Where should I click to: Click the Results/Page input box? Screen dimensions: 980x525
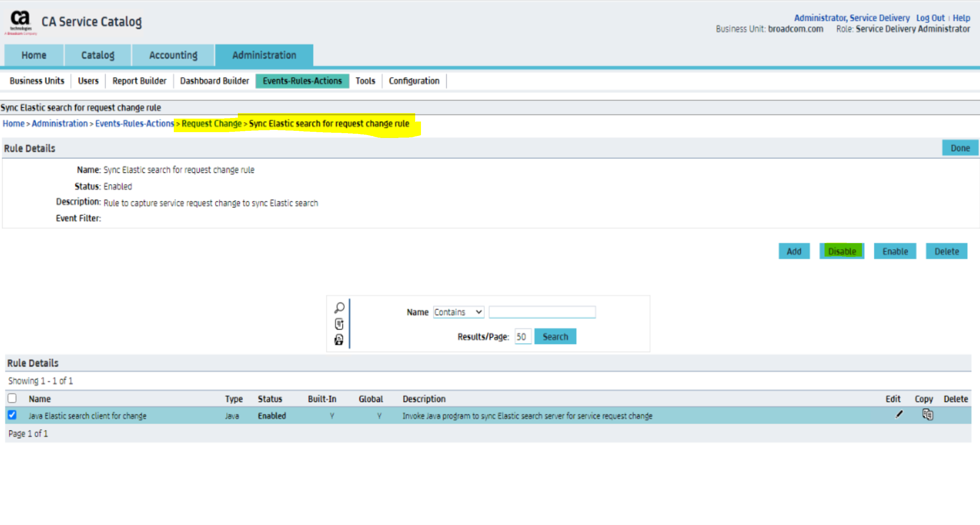pyautogui.click(x=523, y=337)
